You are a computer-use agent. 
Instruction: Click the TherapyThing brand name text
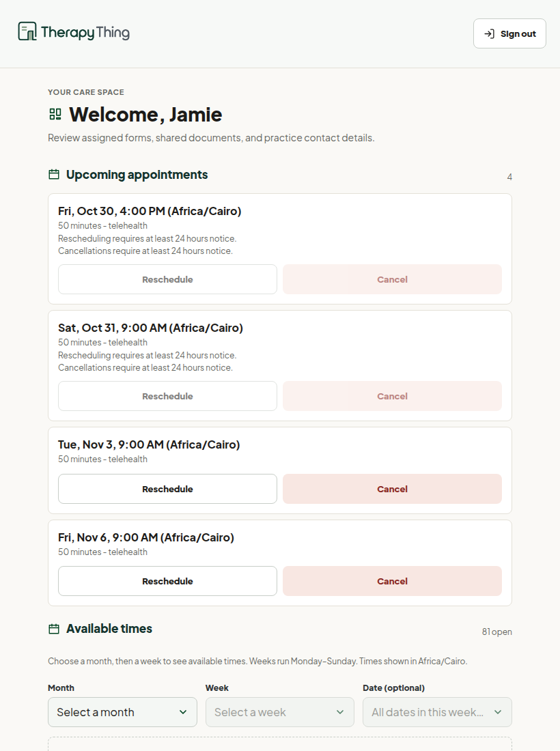click(x=85, y=33)
